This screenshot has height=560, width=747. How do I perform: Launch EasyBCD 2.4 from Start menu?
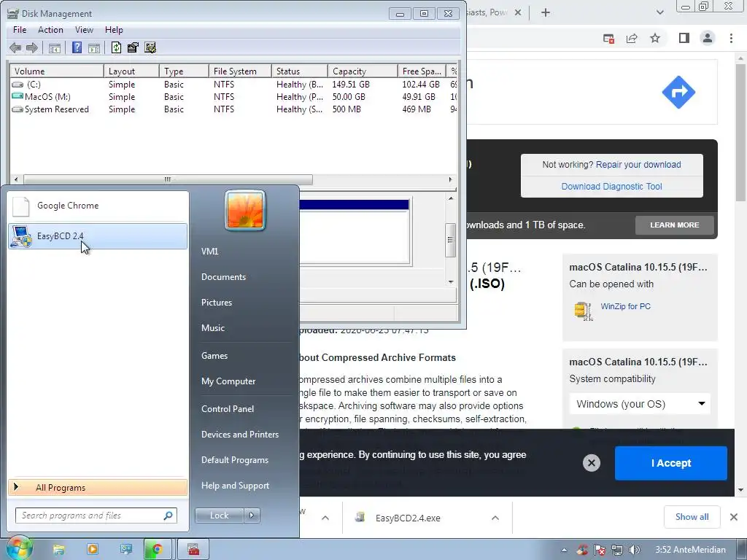tap(98, 236)
